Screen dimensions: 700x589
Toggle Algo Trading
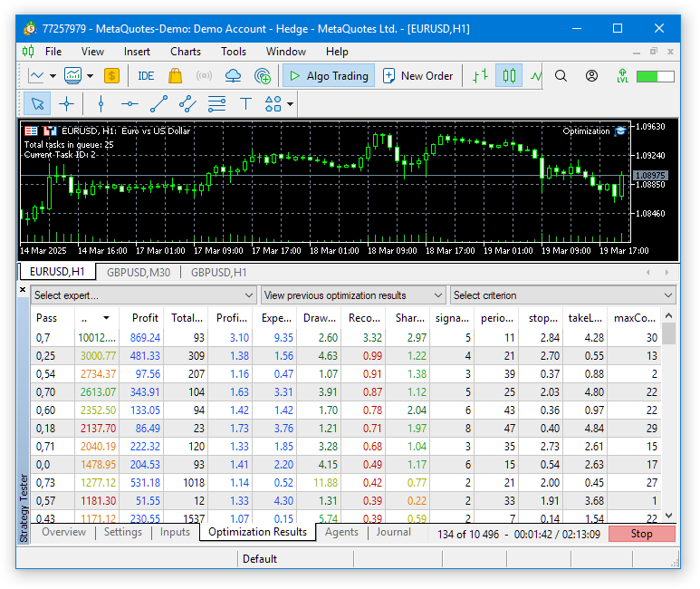[x=329, y=76]
